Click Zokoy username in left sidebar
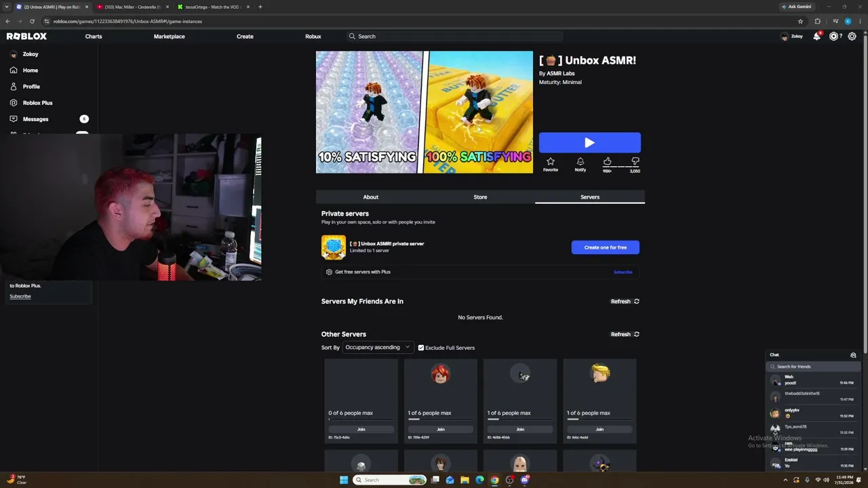 31,54
